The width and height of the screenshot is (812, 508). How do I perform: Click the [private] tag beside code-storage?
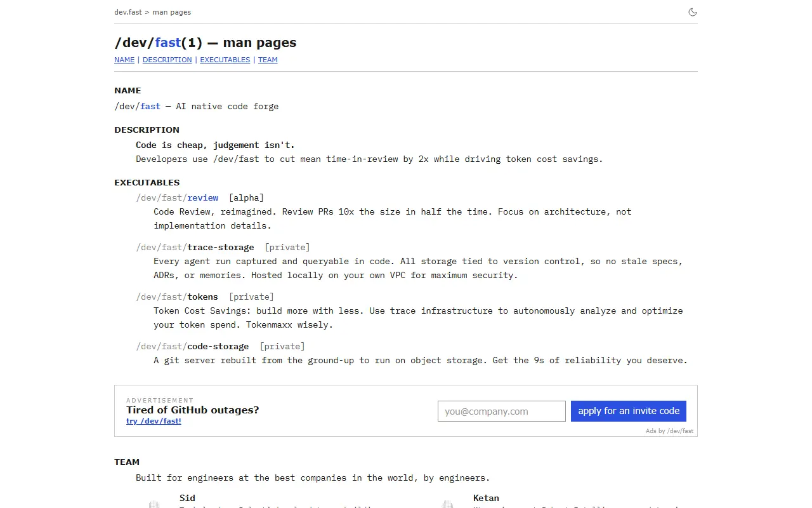[282, 346]
